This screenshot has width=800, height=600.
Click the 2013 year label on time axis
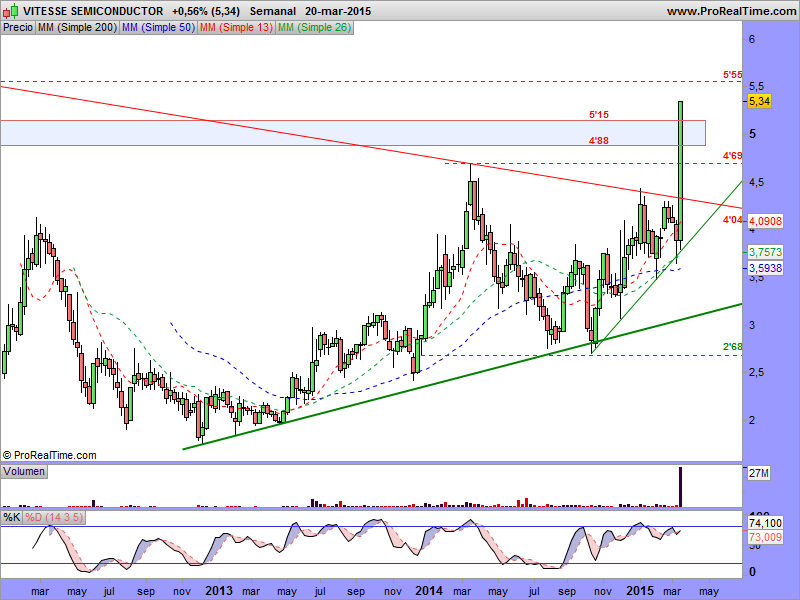(x=219, y=591)
